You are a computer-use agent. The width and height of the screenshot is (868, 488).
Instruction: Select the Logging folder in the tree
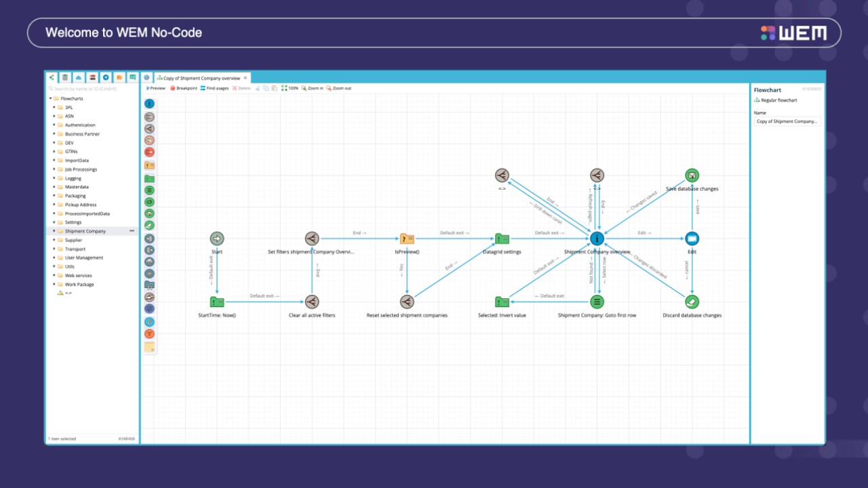73,178
